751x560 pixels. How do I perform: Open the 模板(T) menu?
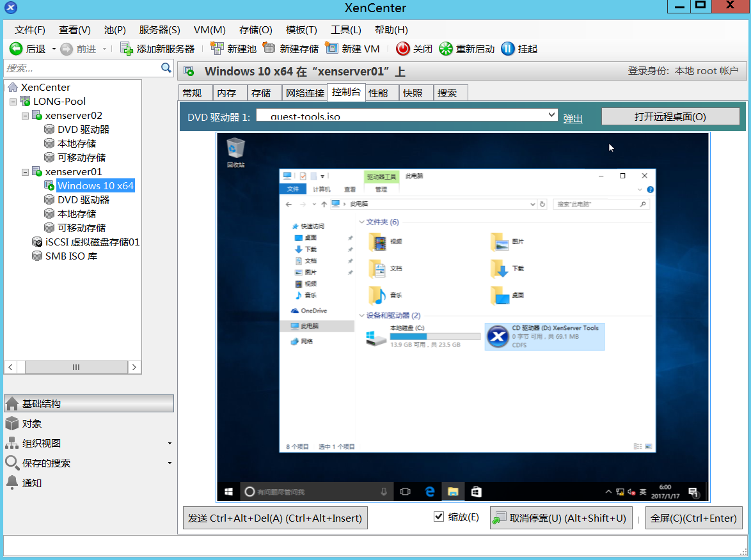point(301,30)
